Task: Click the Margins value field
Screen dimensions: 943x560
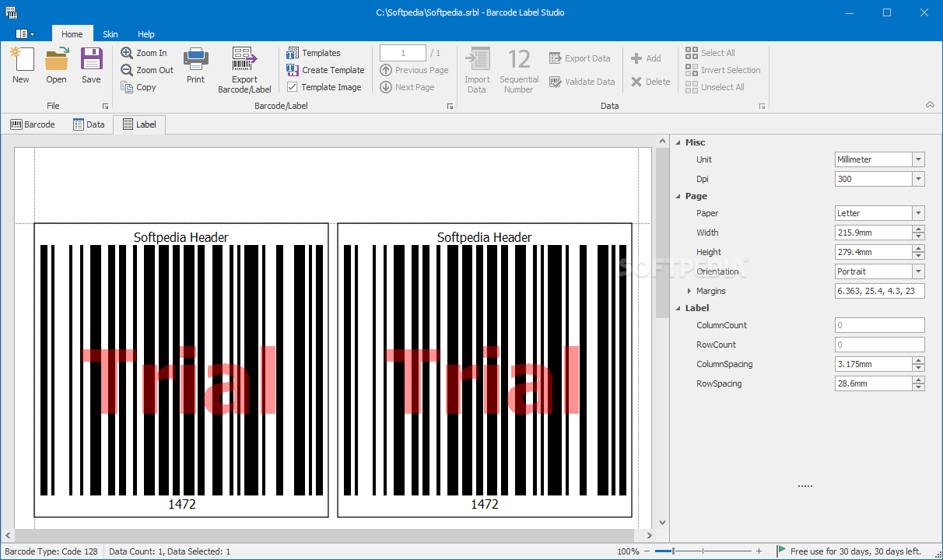Action: 880,291
